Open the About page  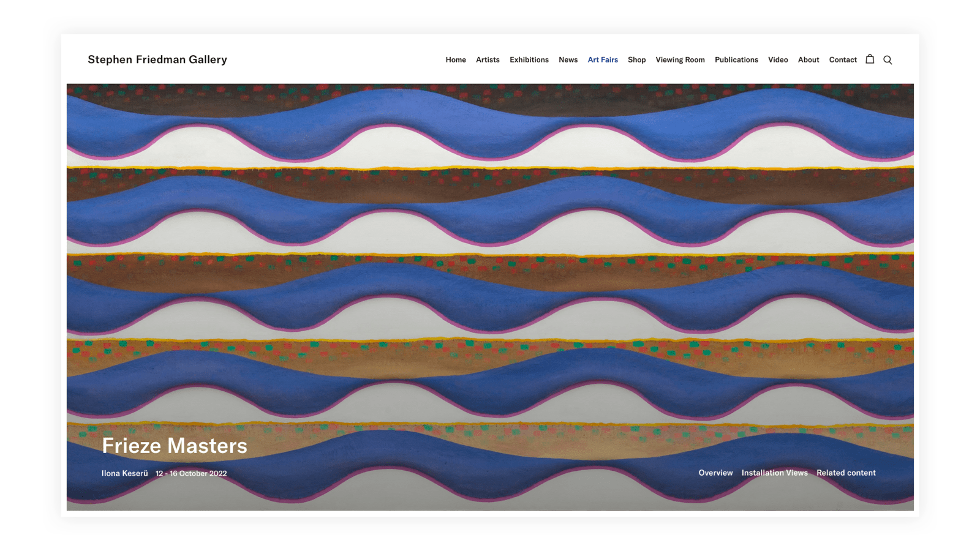coord(809,60)
